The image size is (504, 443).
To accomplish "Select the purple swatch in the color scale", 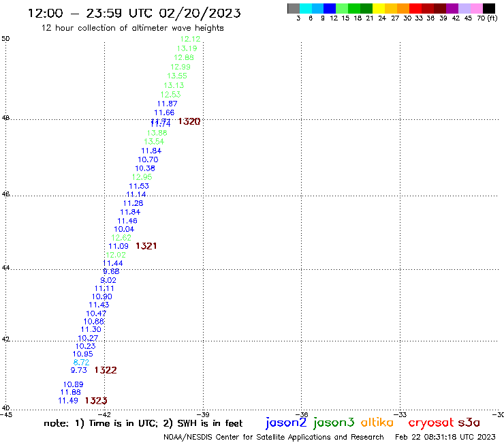I will coord(452,9).
